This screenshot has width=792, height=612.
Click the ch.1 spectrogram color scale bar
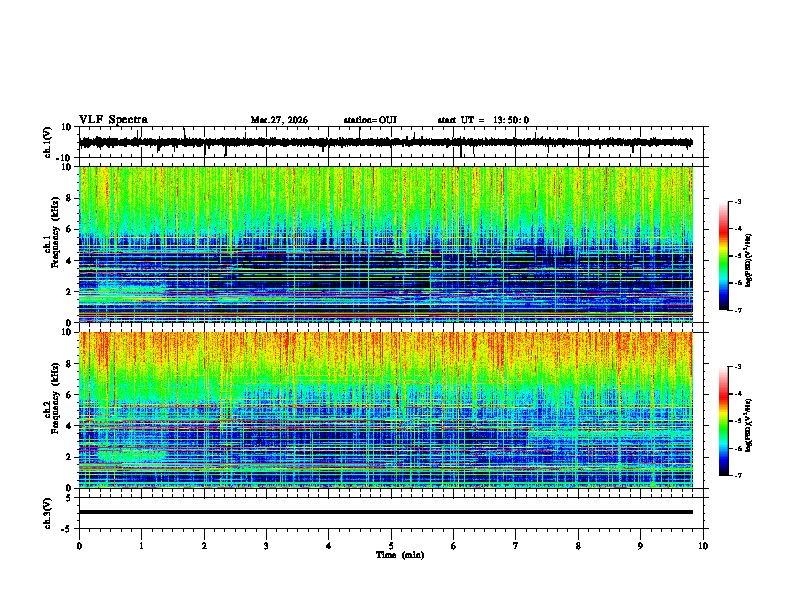tap(724, 256)
